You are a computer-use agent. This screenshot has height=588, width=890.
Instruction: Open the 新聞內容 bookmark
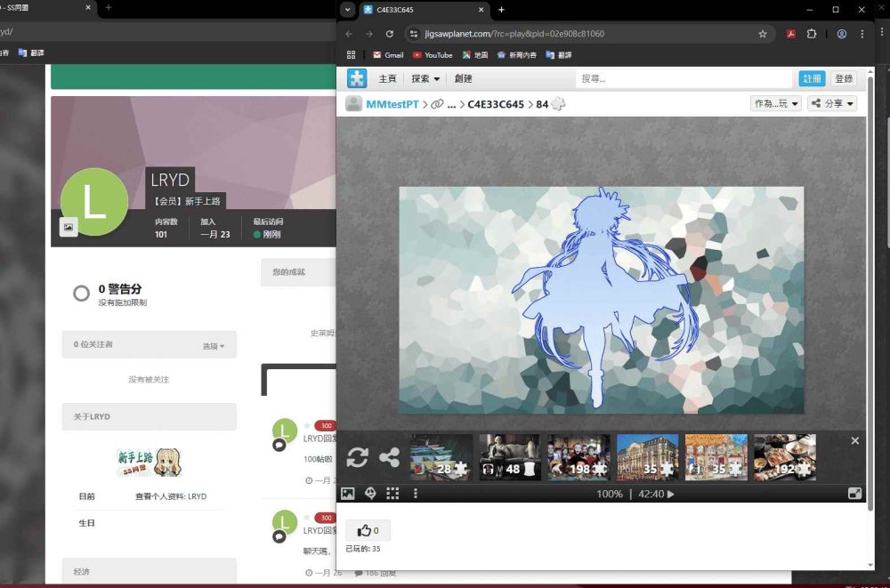tap(516, 55)
